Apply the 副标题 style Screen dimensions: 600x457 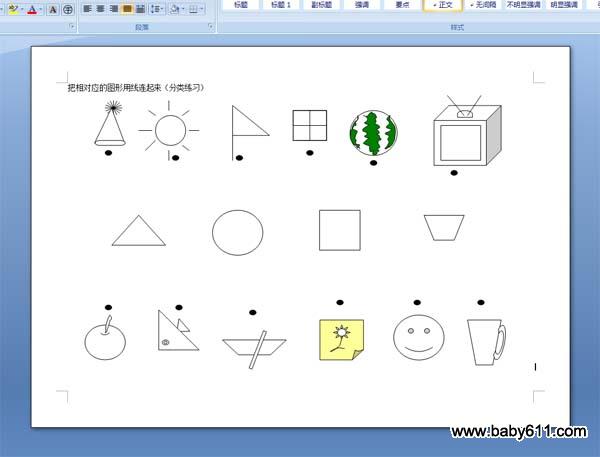pos(321,5)
